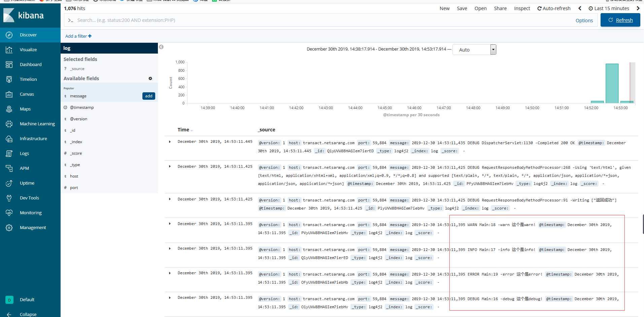Sort by the Time column header

(185, 130)
